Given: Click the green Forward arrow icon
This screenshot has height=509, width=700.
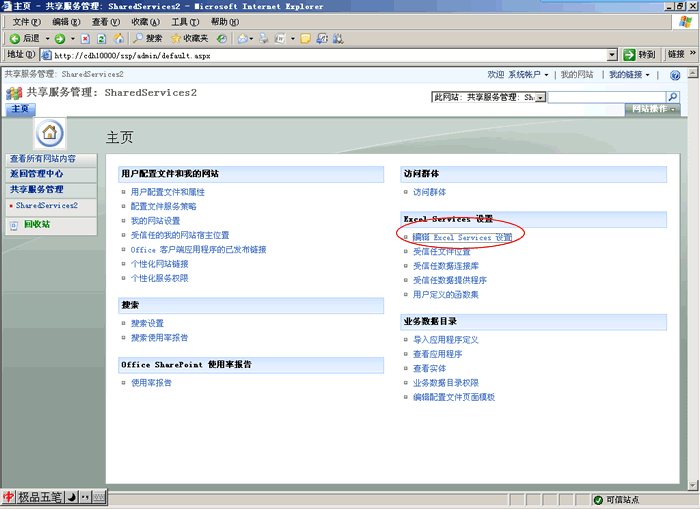Looking at the screenshot, I should (x=60, y=39).
